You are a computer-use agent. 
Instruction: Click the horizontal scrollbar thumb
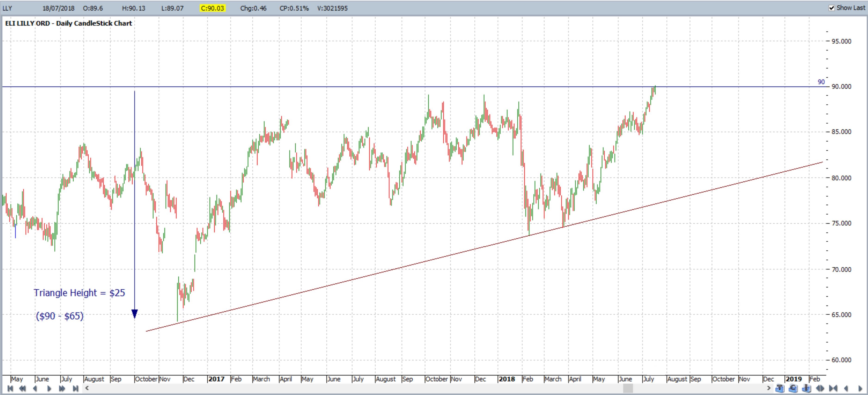(x=628, y=388)
